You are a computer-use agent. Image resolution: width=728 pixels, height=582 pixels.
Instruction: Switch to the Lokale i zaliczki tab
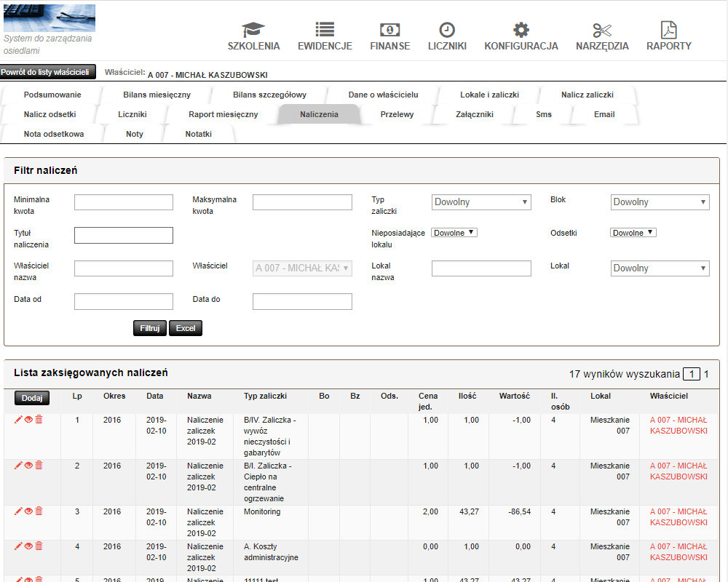point(489,95)
